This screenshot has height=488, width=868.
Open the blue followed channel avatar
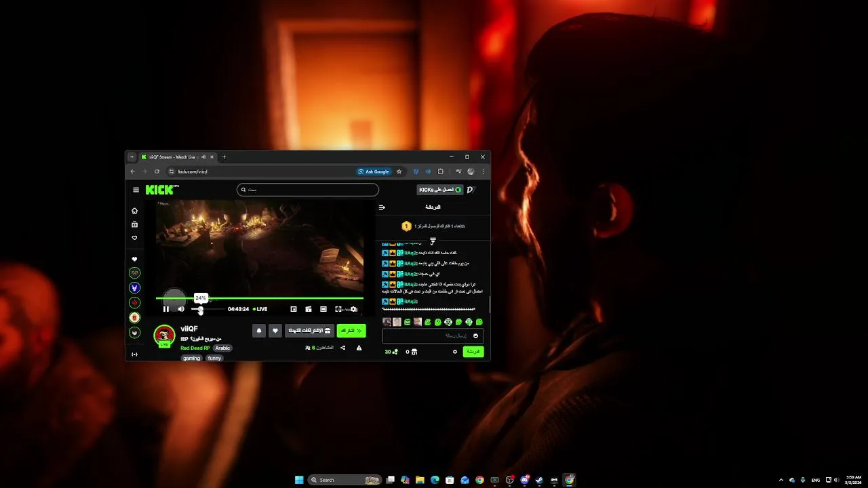click(134, 288)
